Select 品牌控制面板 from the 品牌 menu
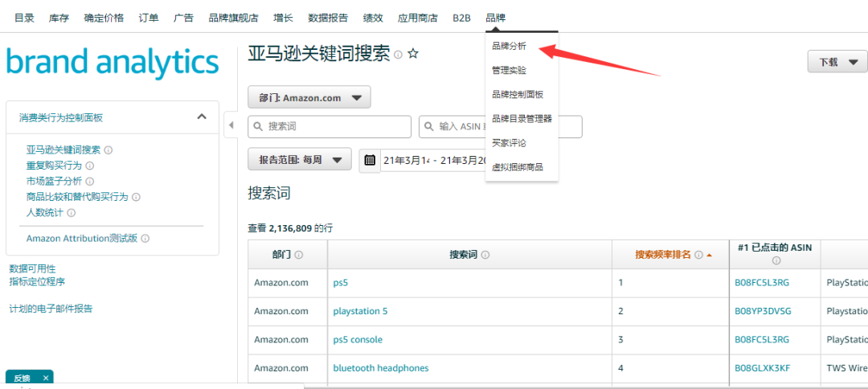 518,95
